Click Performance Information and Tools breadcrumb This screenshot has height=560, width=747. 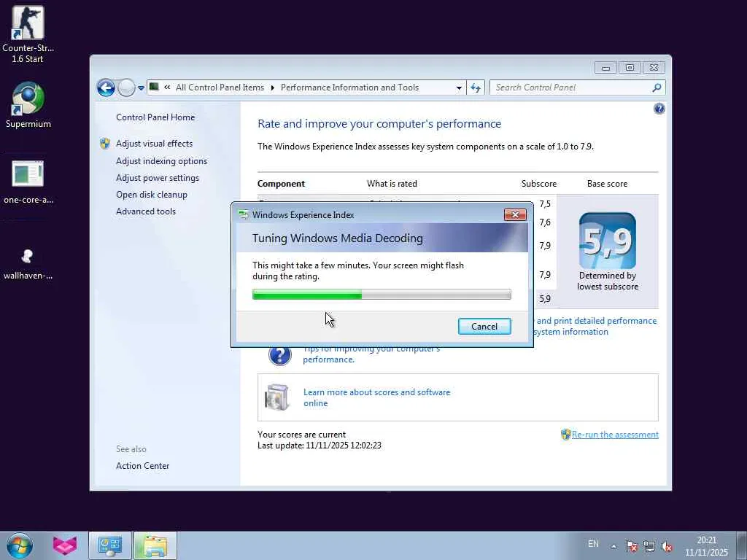point(349,87)
